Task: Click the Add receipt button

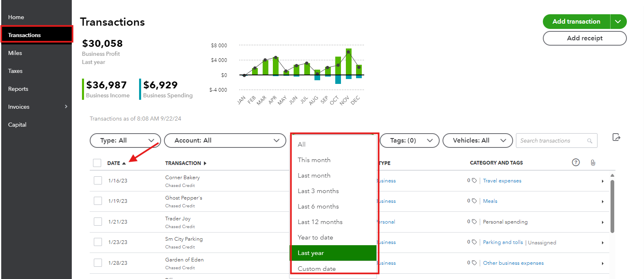Action: (x=584, y=38)
